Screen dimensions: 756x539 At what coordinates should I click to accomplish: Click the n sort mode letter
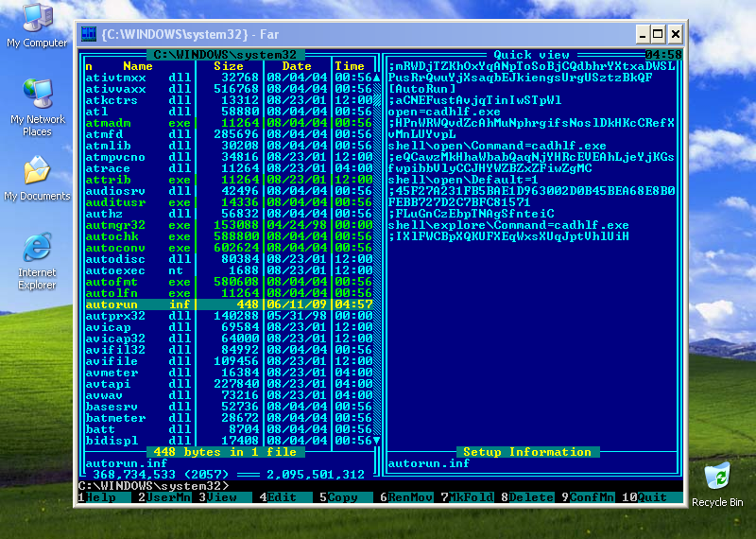[x=89, y=66]
